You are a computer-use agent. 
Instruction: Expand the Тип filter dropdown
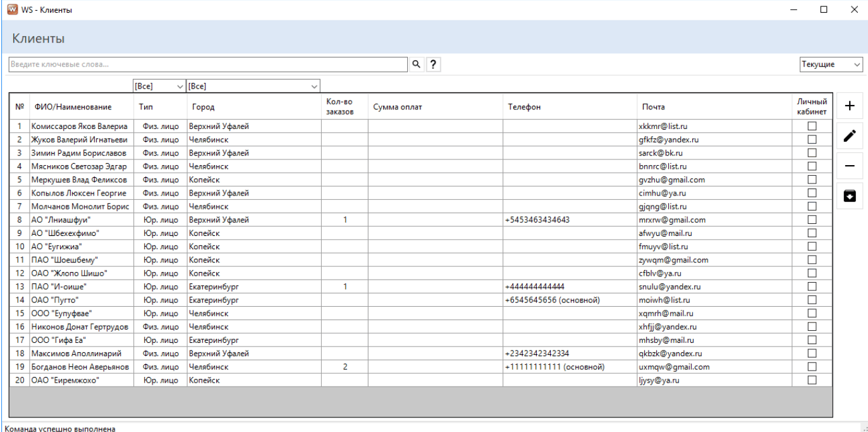pyautogui.click(x=159, y=86)
